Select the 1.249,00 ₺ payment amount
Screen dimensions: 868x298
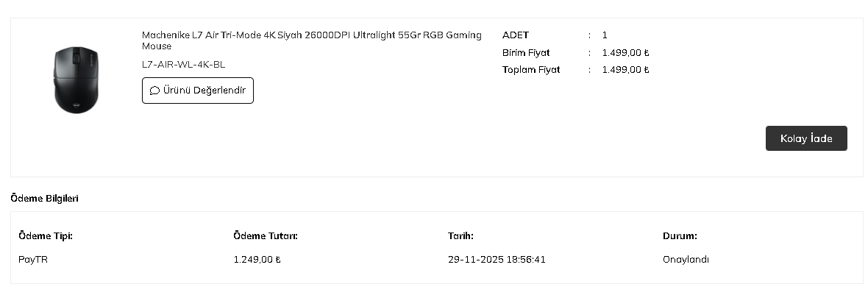257,260
